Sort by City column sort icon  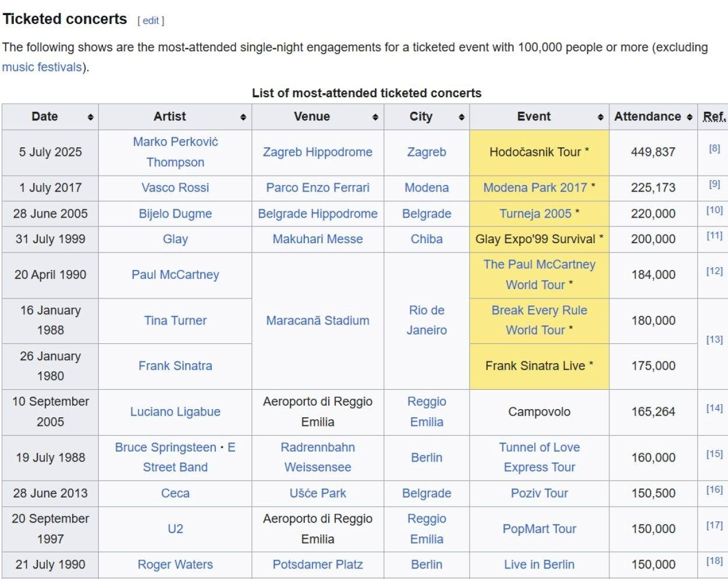(461, 118)
